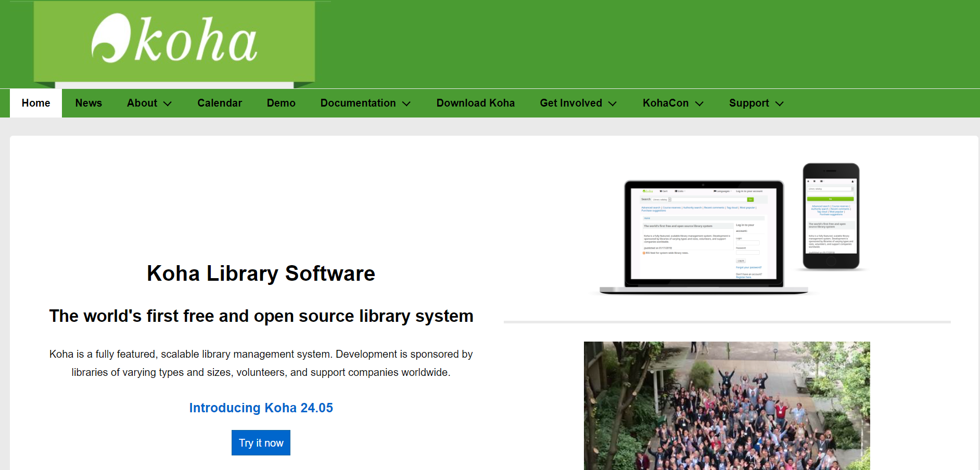
Task: Open the Calendar page
Action: point(220,103)
